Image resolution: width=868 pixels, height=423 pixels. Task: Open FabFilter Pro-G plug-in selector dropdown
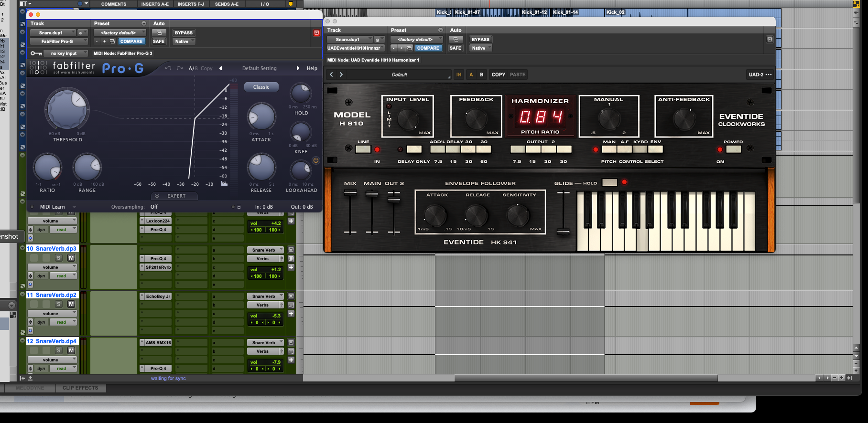point(59,42)
